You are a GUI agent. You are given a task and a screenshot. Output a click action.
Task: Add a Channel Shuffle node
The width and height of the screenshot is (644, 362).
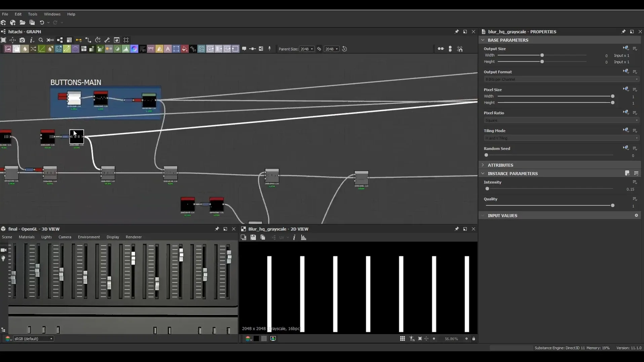click(33, 49)
